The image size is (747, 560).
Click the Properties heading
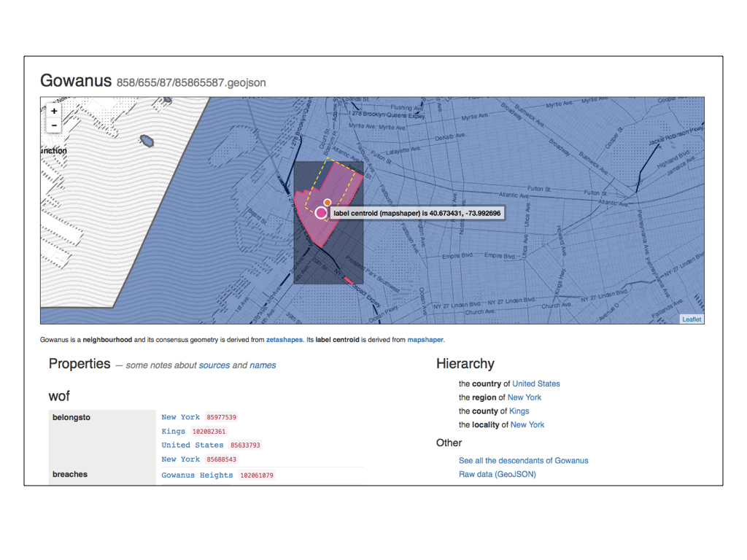tap(80, 364)
